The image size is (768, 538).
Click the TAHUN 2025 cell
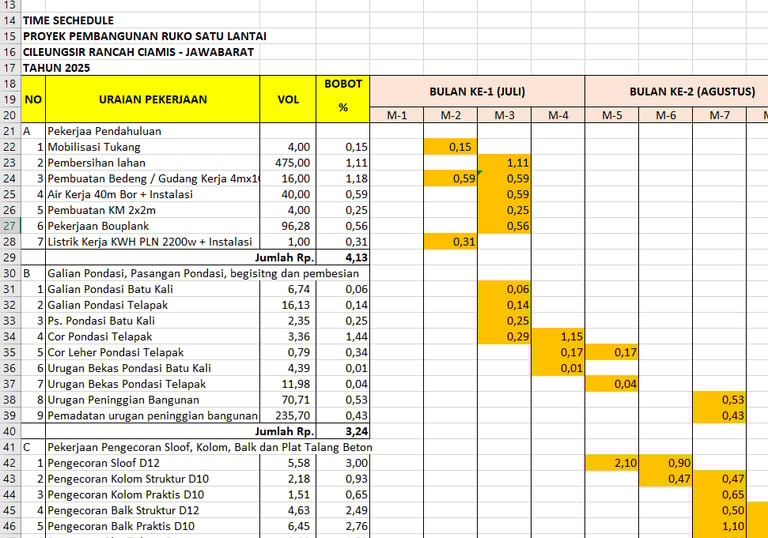click(56, 68)
